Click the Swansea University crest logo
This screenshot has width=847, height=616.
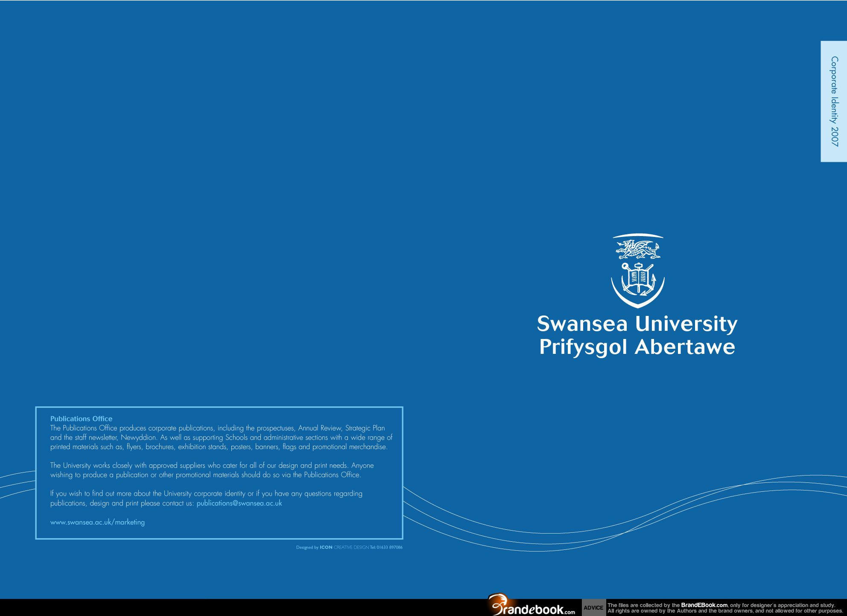638,271
